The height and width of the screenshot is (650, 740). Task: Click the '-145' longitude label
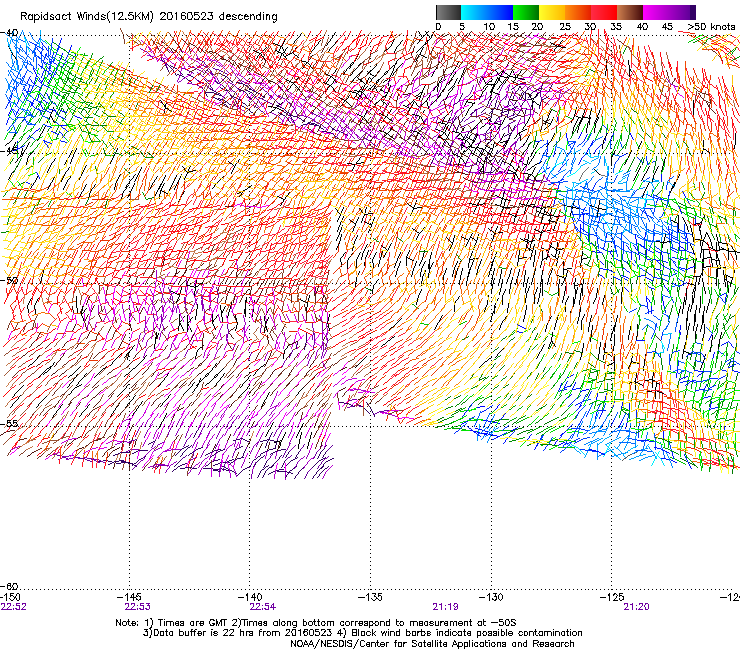coord(130,598)
